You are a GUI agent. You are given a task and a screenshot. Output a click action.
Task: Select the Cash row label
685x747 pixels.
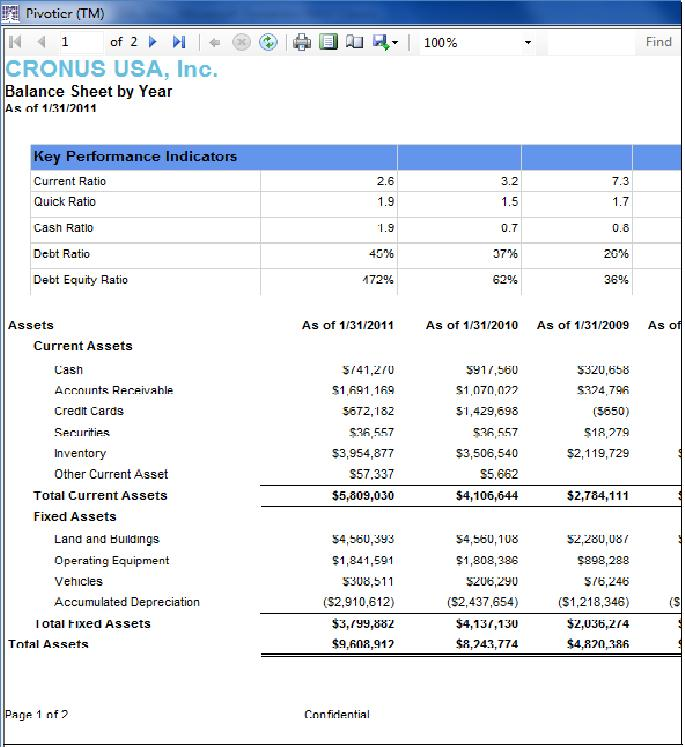pos(69,370)
